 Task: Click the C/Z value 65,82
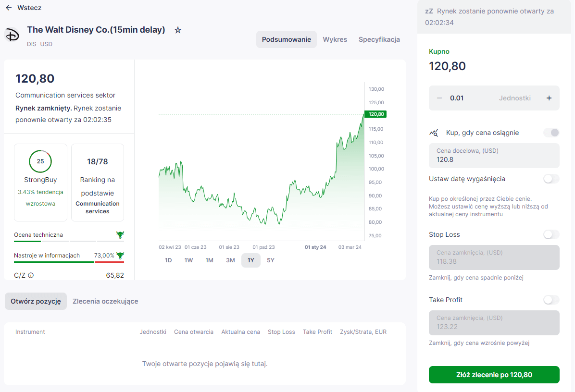click(115, 275)
